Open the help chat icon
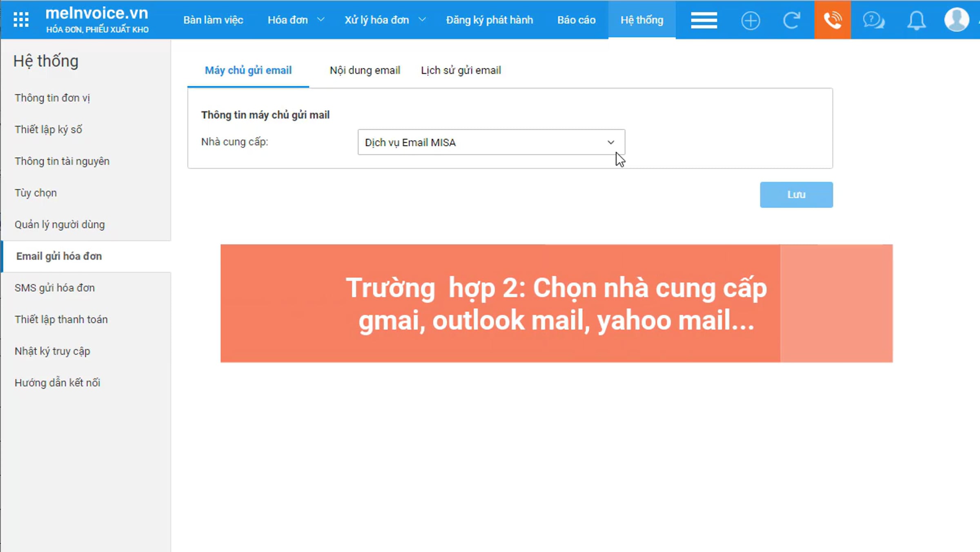The image size is (980, 552). click(x=873, y=20)
